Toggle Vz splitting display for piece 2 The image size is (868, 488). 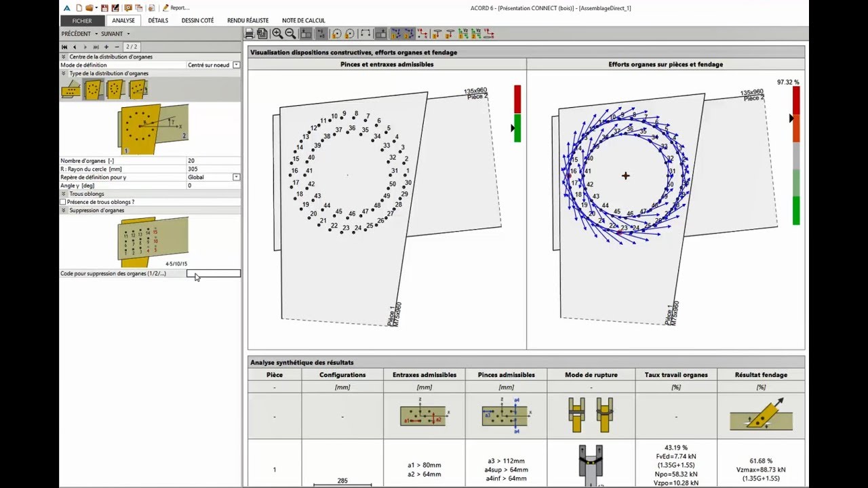pos(475,34)
